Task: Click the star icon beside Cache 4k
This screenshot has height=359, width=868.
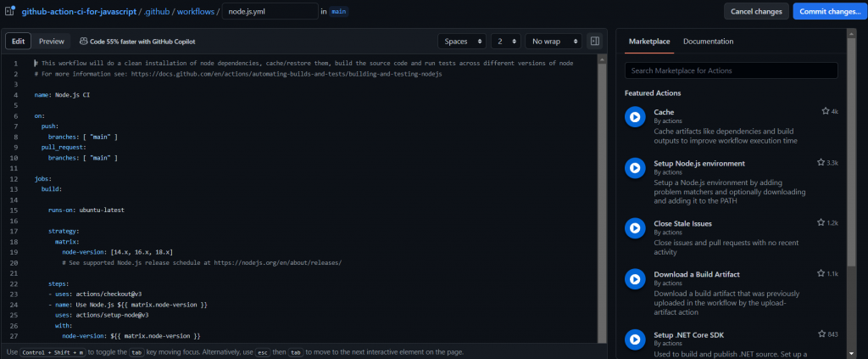Action: (x=826, y=111)
